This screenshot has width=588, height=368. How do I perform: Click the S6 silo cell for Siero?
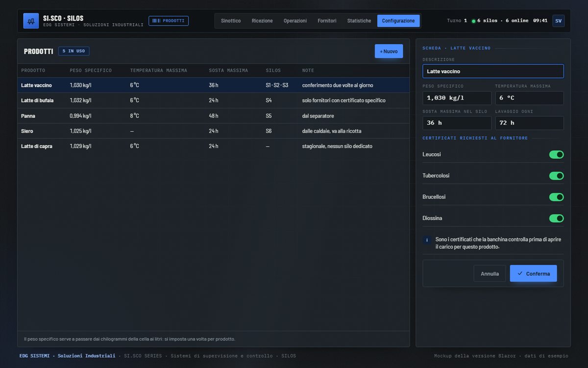[x=269, y=131]
